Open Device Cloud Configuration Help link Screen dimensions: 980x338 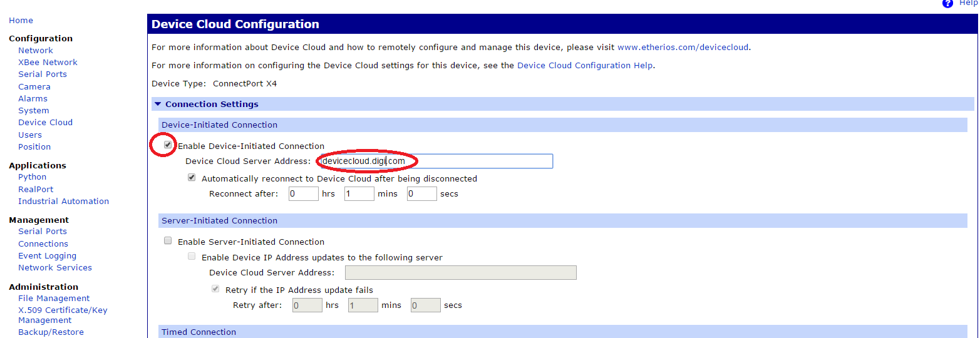585,65
